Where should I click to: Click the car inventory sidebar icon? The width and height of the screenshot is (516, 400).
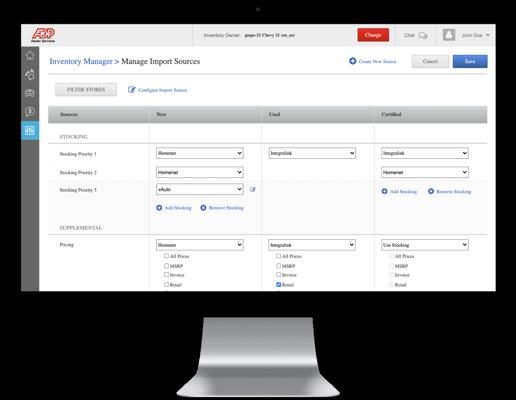[30, 93]
